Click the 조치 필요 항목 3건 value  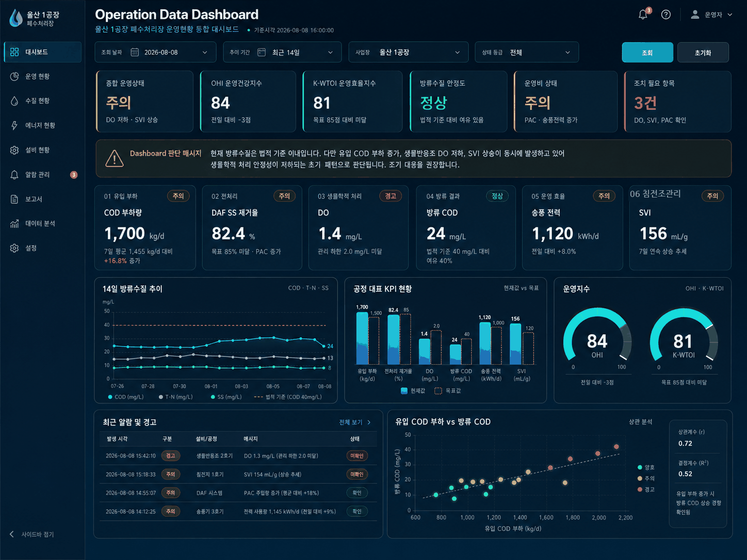click(x=645, y=103)
